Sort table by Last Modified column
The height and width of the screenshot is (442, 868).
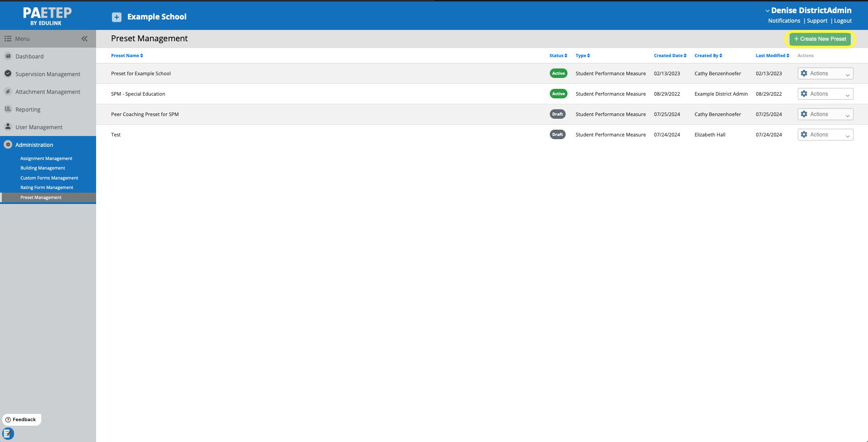click(x=772, y=56)
